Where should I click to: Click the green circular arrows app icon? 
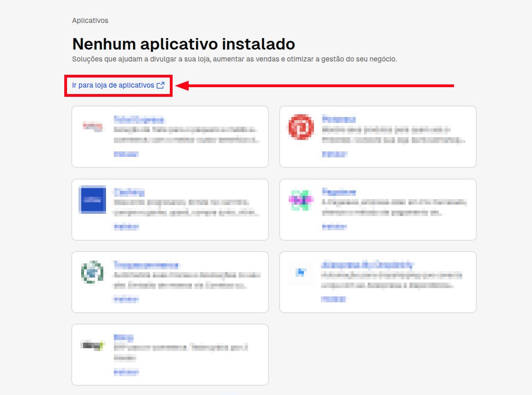(x=92, y=272)
